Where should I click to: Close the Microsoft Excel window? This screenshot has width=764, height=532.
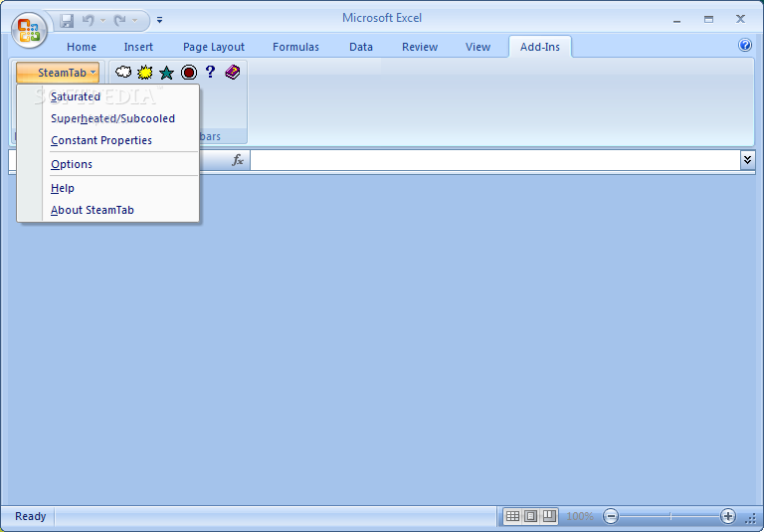[x=740, y=19]
